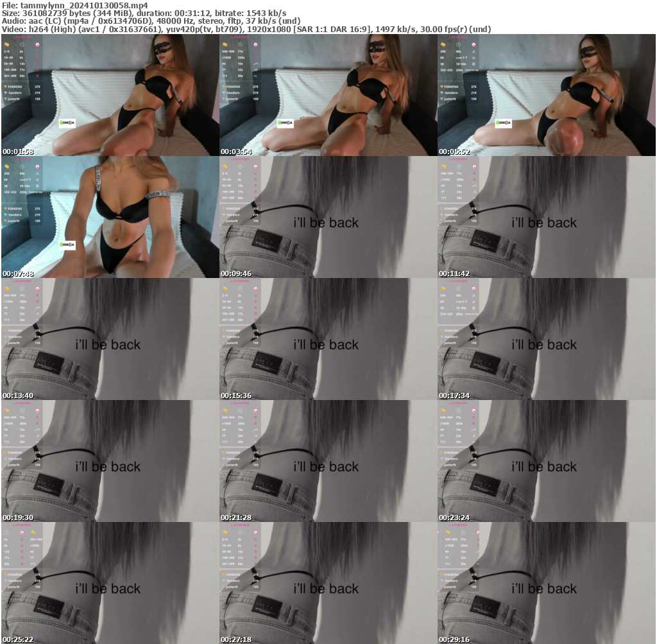Toggle the intensity square beside 50-99
This screenshot has width=657, height=644.
38,64
